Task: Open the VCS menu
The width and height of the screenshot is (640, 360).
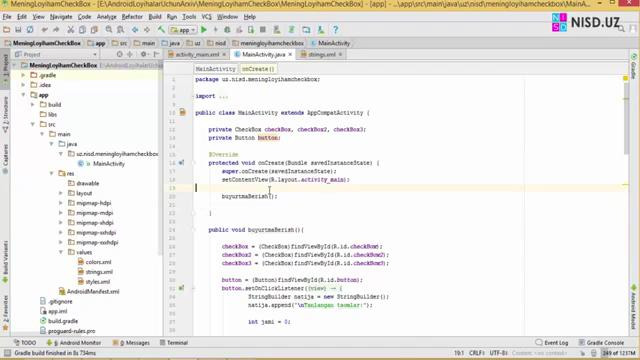Action: pos(207,17)
